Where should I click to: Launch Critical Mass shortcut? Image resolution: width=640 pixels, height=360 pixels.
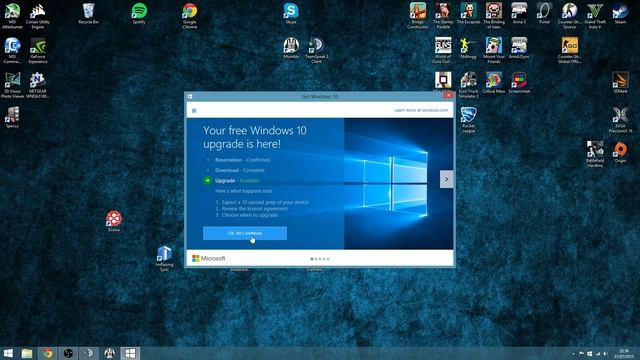(493, 82)
